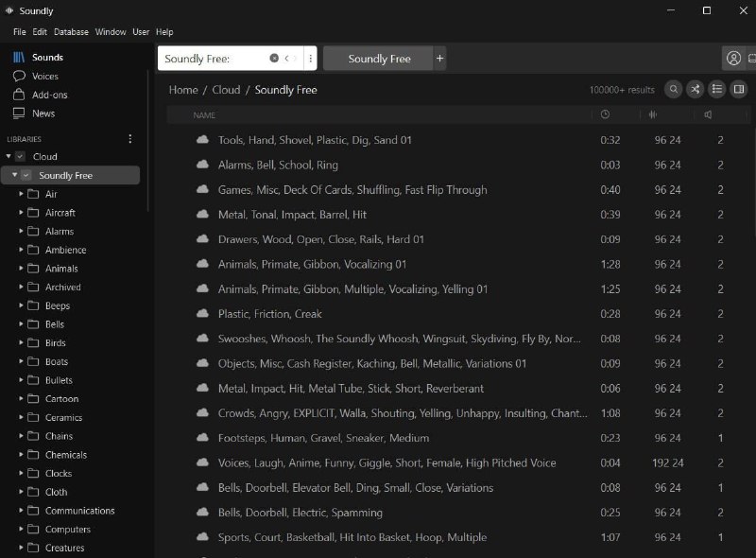Collapse the Cloud library tree
This screenshot has width=756, height=558.
tap(9, 156)
